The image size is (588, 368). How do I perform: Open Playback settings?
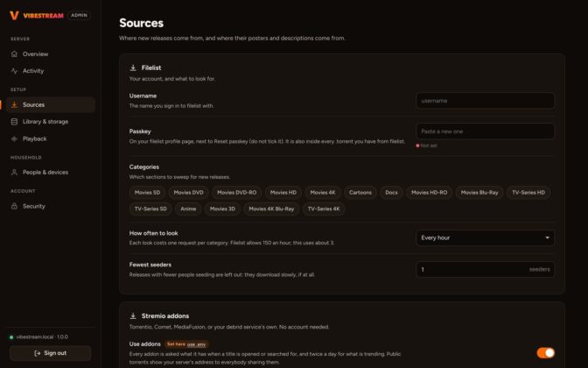tap(51, 138)
